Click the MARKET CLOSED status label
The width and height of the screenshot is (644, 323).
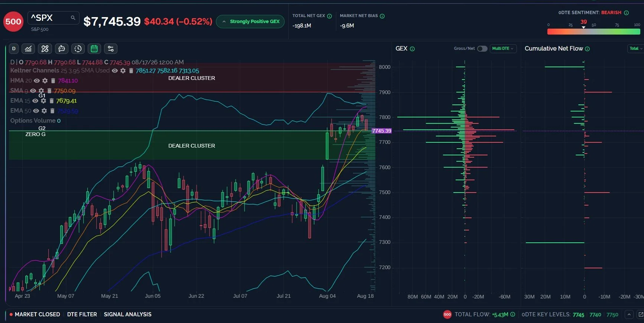tap(37, 314)
